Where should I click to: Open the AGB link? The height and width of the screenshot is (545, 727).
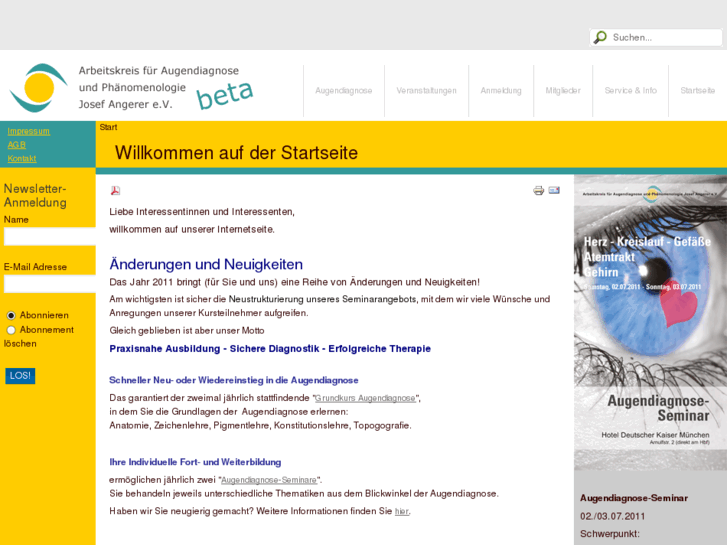[16, 145]
